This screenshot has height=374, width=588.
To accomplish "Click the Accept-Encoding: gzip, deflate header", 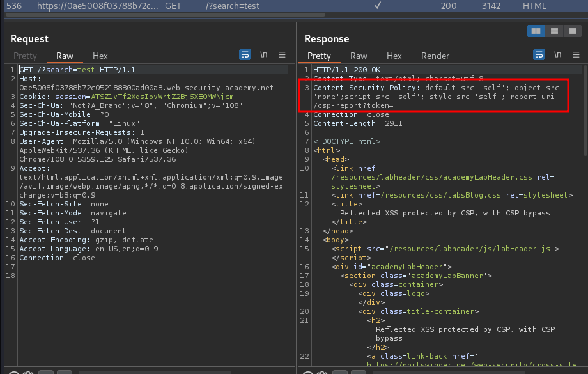I will coord(86,240).
